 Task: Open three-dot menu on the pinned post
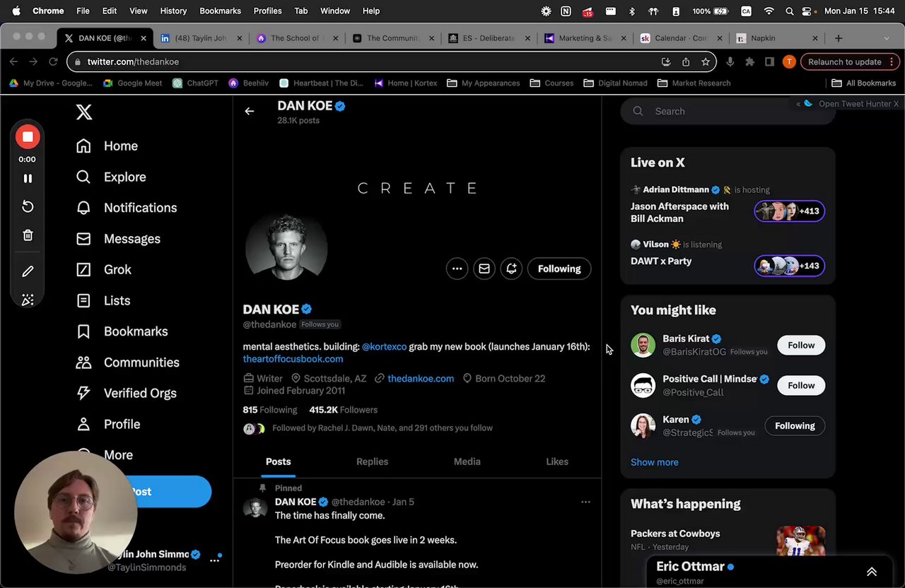point(585,502)
